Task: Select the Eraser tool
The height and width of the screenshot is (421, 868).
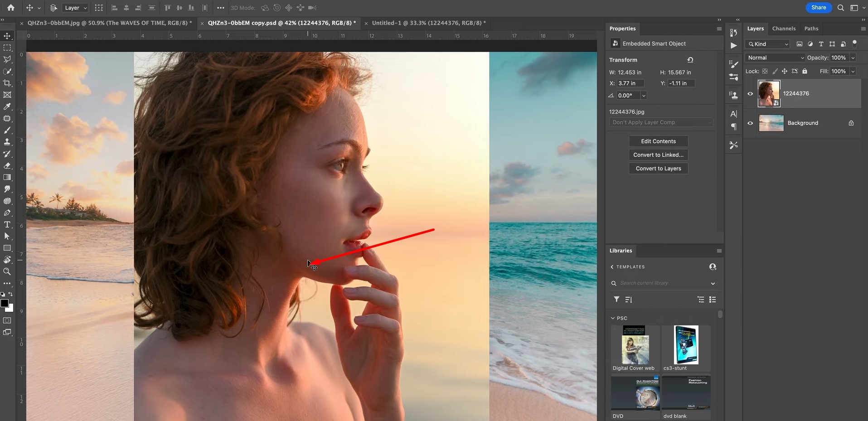Action: tap(7, 165)
